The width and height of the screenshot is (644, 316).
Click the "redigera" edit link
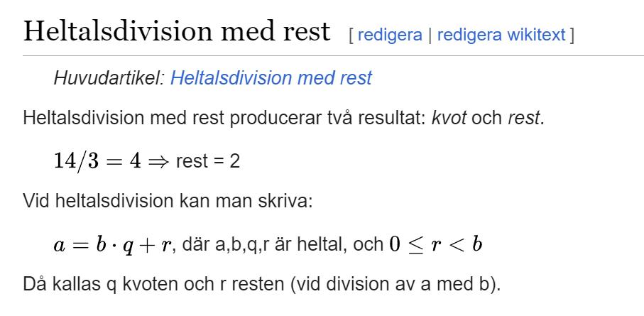pos(390,35)
